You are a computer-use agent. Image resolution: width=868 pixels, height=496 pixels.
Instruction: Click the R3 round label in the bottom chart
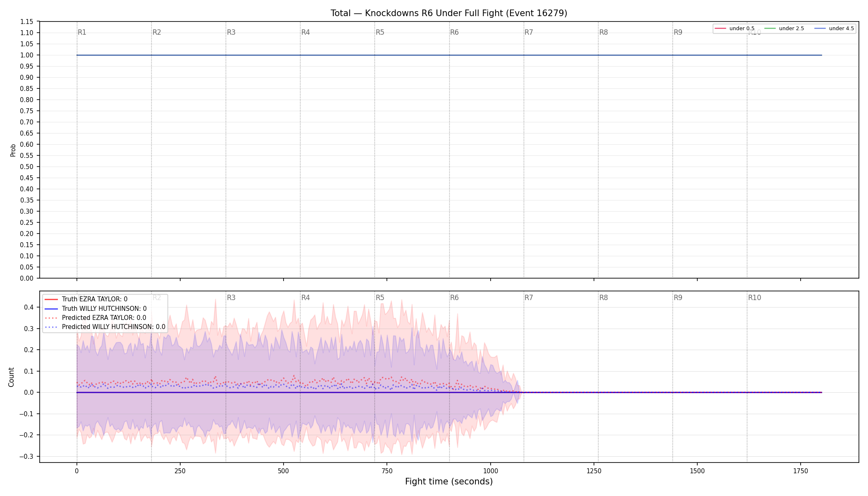pyautogui.click(x=231, y=298)
